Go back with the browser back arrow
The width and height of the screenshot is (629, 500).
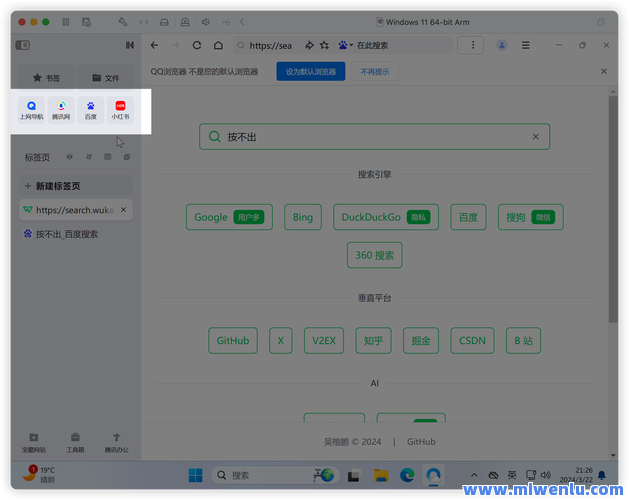(154, 45)
